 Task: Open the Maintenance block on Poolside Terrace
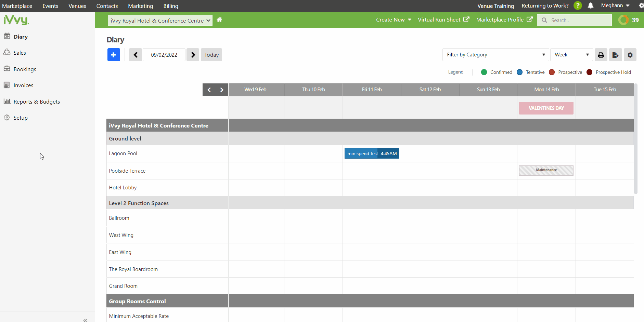click(546, 170)
